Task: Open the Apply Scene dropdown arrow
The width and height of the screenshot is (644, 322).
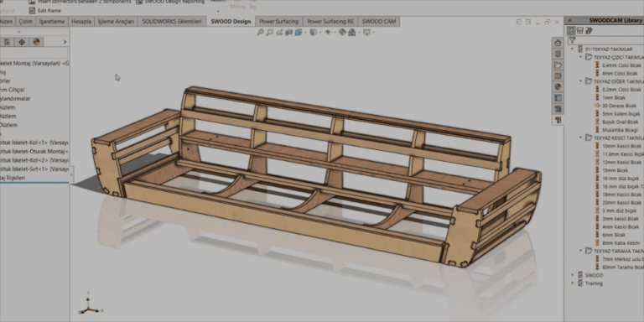Action: (x=359, y=32)
